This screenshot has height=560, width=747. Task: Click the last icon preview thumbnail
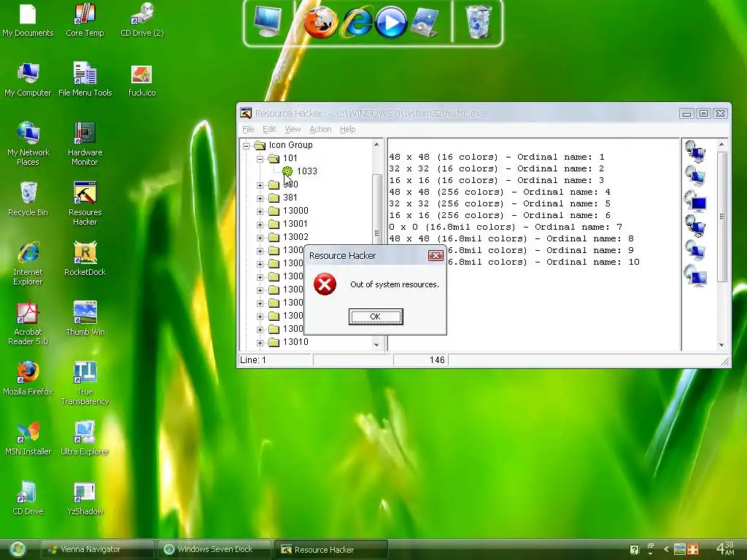(695, 276)
